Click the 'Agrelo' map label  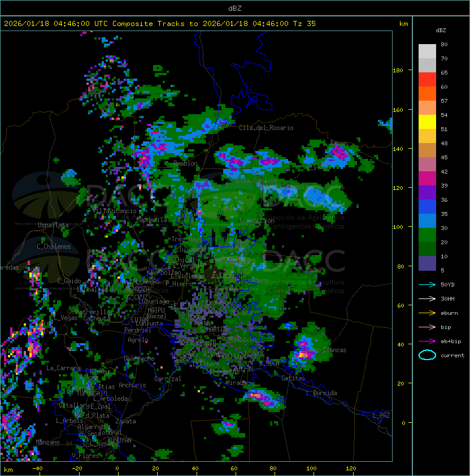tap(138, 340)
